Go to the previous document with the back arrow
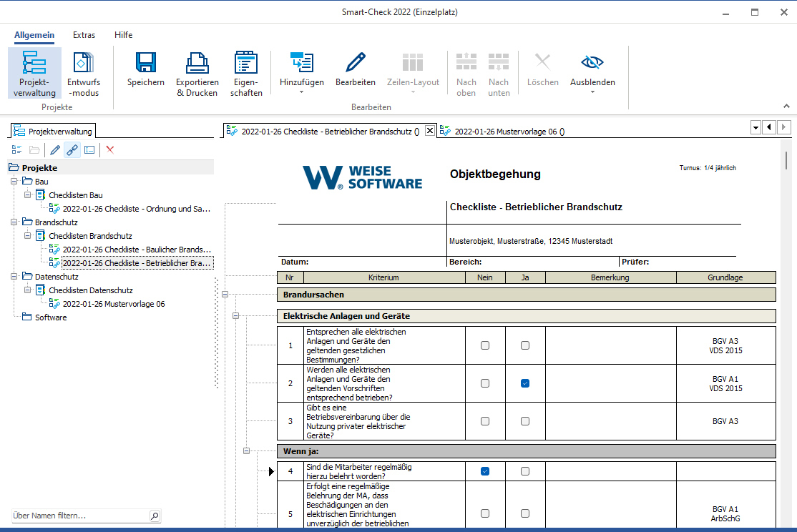Image resolution: width=797 pixels, height=532 pixels. pyautogui.click(x=769, y=127)
